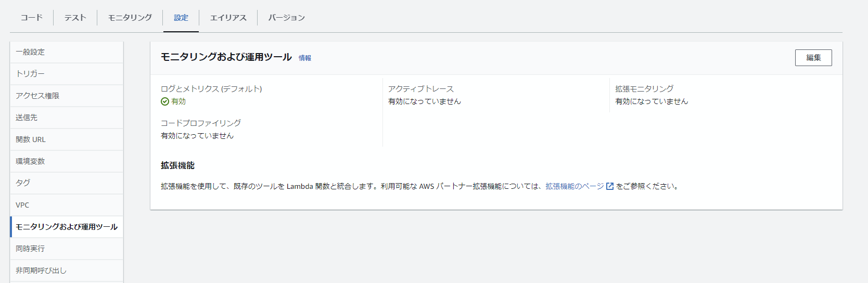Image resolution: width=868 pixels, height=283 pixels.
Task: Go to タグ in the sidebar
Action: pos(67,183)
